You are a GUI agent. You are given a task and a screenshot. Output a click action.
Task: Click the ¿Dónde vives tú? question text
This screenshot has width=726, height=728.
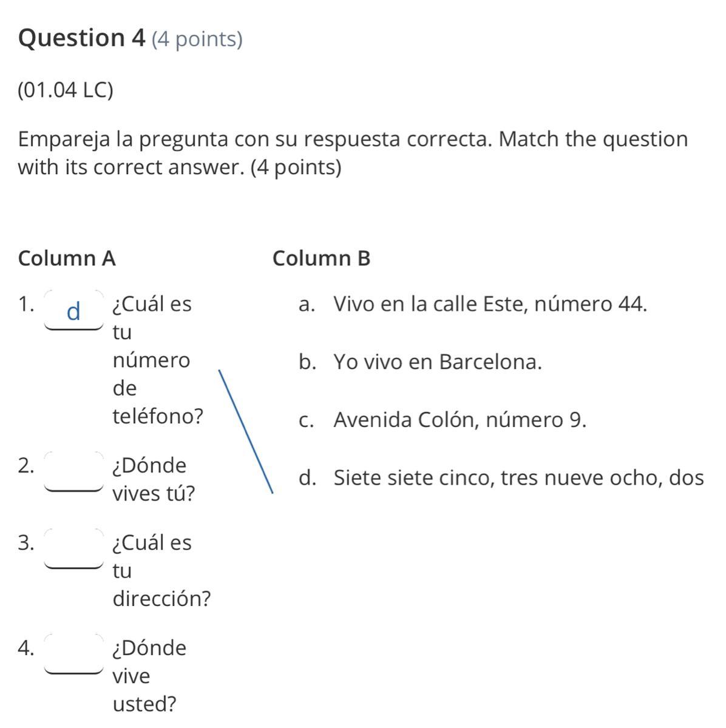click(x=154, y=479)
